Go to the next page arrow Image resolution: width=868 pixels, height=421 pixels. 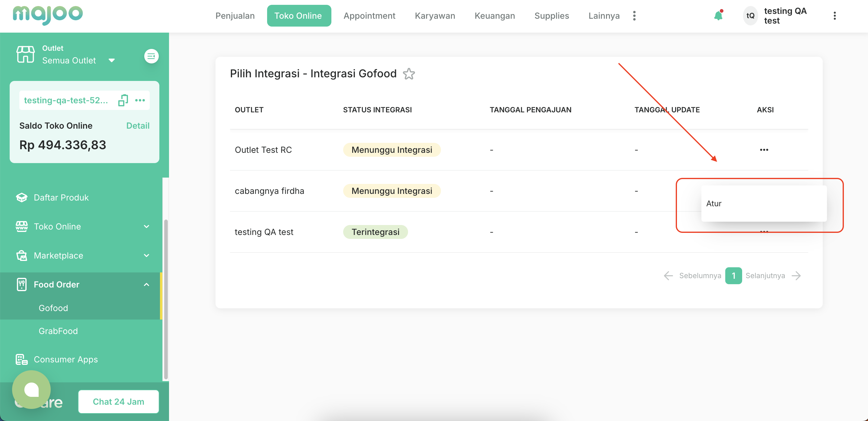(796, 276)
